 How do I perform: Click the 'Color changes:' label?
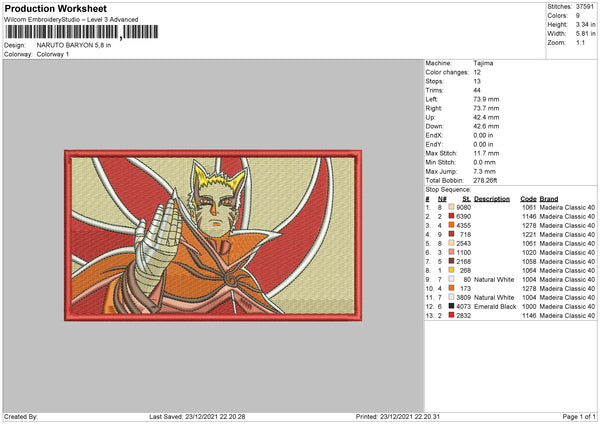[447, 72]
